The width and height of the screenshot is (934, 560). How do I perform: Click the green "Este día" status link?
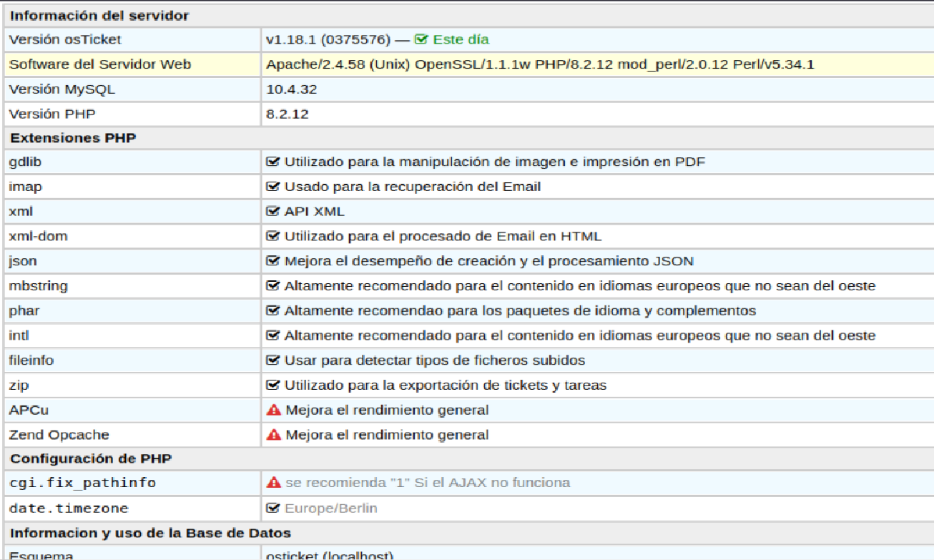tap(461, 40)
